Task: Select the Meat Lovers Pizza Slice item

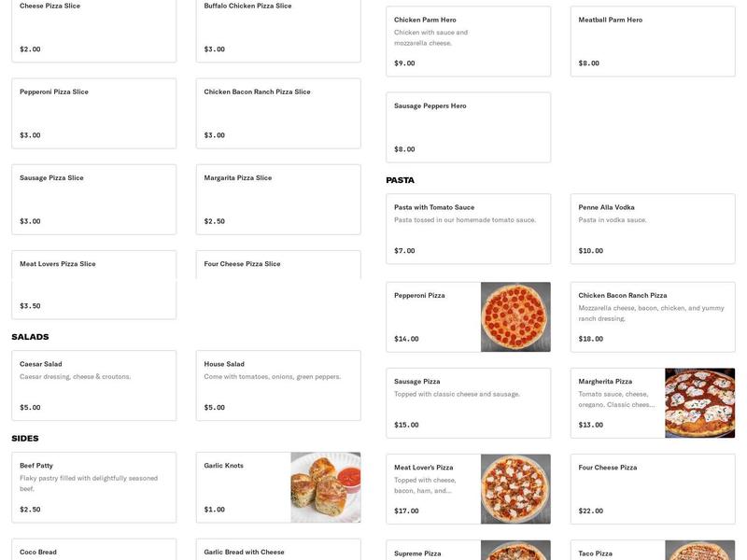Action: (93, 284)
